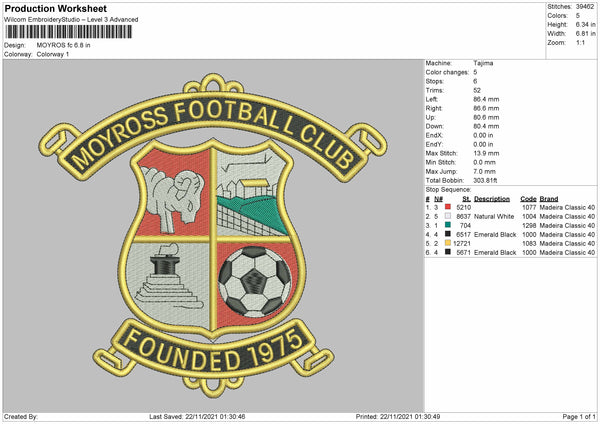This screenshot has height=424, width=600.
Task: Click the 'EndY:' label
Action: click(x=434, y=144)
